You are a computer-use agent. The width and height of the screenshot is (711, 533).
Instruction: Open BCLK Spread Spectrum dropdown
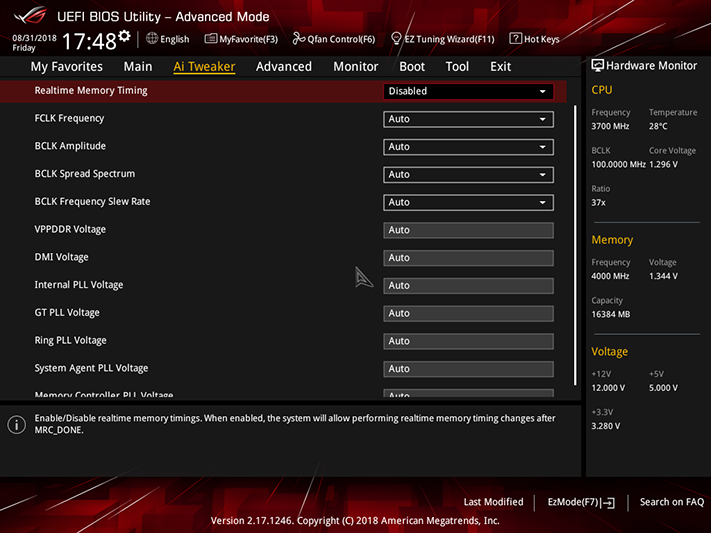(x=468, y=175)
